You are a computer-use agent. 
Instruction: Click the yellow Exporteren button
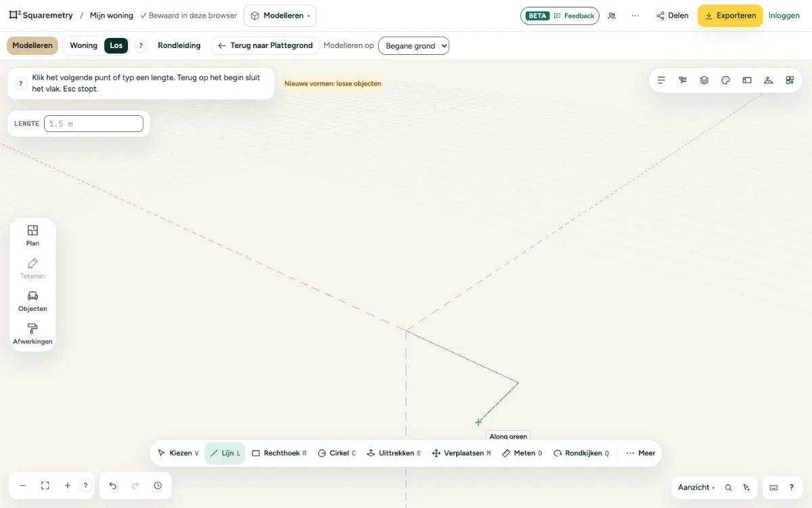click(730, 16)
